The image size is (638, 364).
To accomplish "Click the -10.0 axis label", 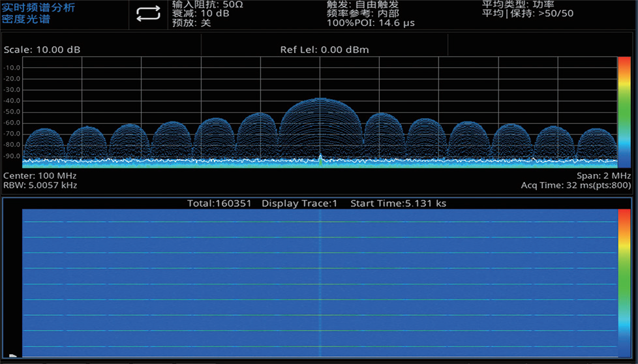I will tap(12, 68).
